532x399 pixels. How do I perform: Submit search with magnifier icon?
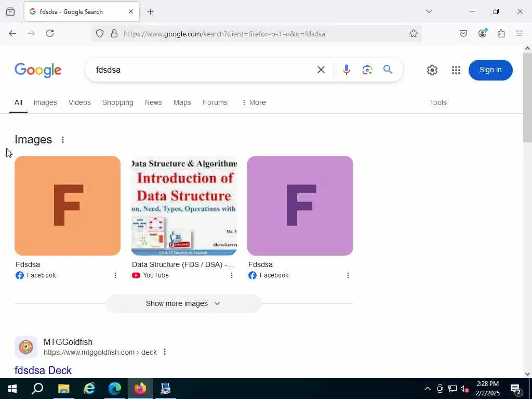click(388, 70)
